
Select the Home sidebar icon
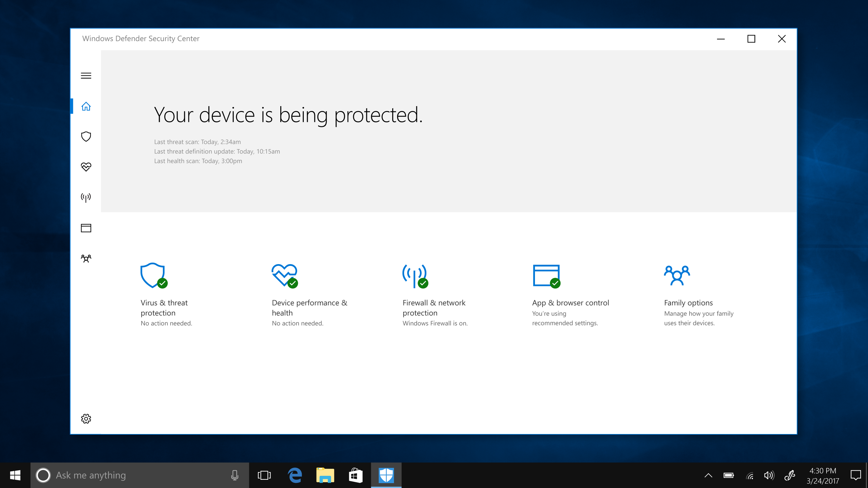pyautogui.click(x=86, y=106)
